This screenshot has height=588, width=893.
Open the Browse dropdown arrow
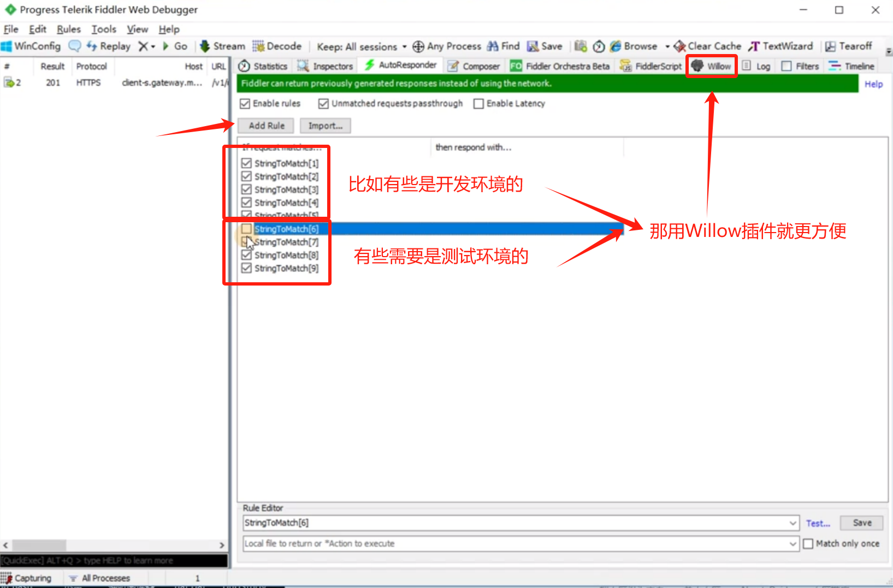point(667,46)
